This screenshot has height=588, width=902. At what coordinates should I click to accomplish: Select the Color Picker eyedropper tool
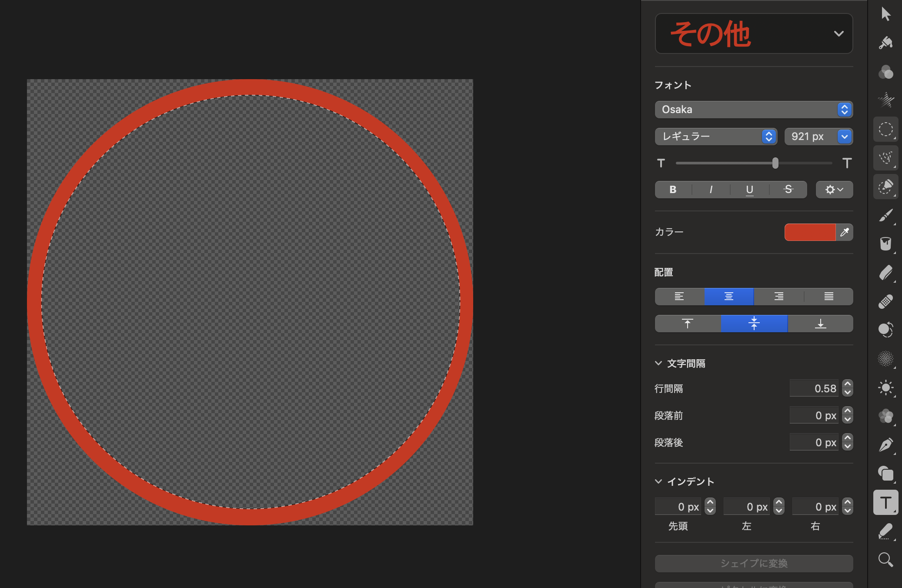pyautogui.click(x=885, y=531)
